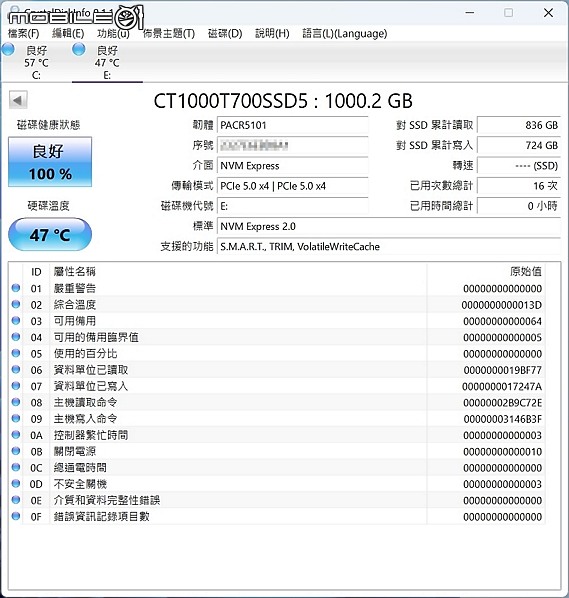Click the disk title CT1000T700SSD5 : 1000.2 GB
The width and height of the screenshot is (569, 598).
[283, 101]
